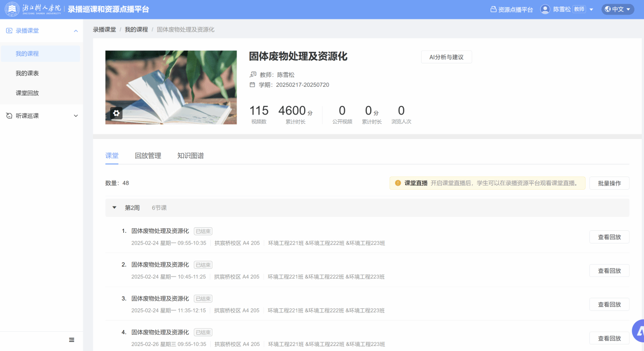Image resolution: width=644 pixels, height=351 pixels.
Task: Click the 听课巡课 clock icon in sidebar
Action: pyautogui.click(x=9, y=116)
